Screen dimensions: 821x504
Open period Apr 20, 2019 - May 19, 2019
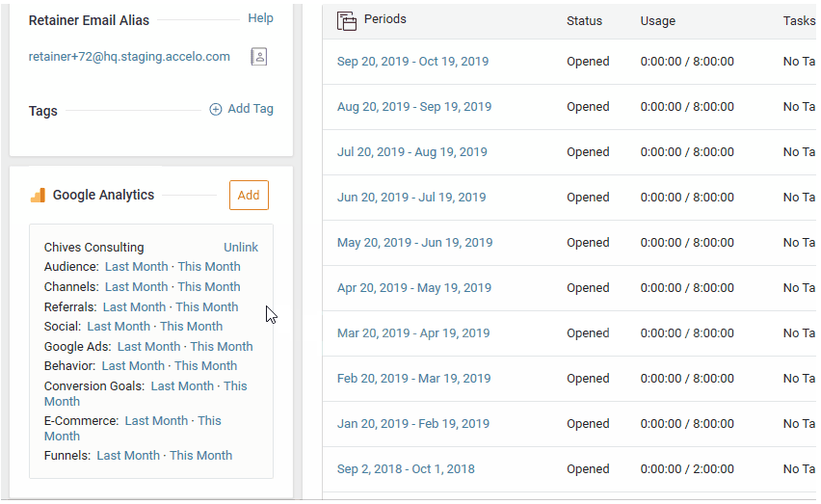414,288
